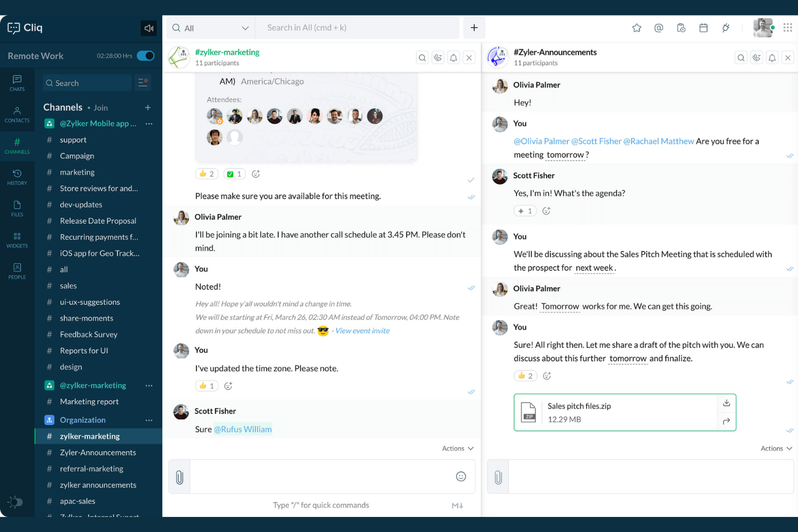Screen dimensions: 798x532
Task: Open the emoji picker in the message box
Action: coord(461,476)
